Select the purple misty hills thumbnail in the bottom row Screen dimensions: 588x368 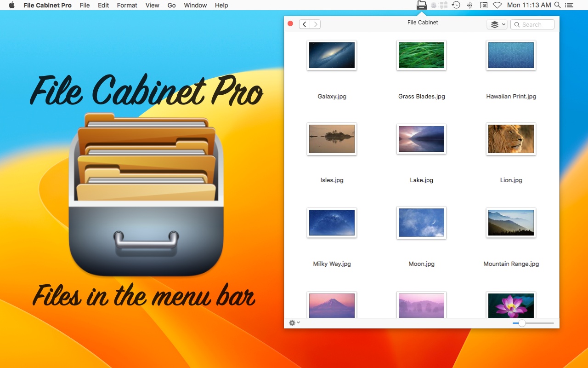pyautogui.click(x=421, y=305)
